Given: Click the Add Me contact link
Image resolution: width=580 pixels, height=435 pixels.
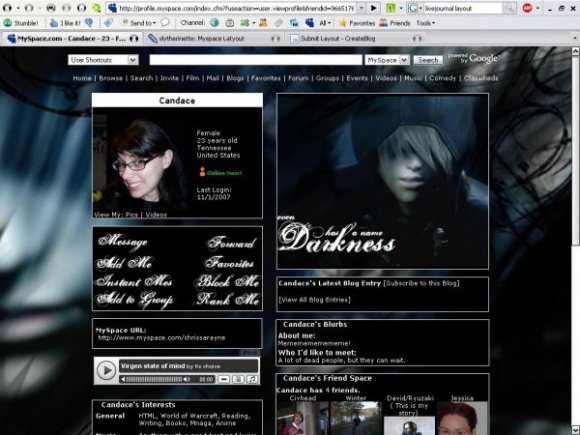Looking at the screenshot, I should click(x=124, y=263).
